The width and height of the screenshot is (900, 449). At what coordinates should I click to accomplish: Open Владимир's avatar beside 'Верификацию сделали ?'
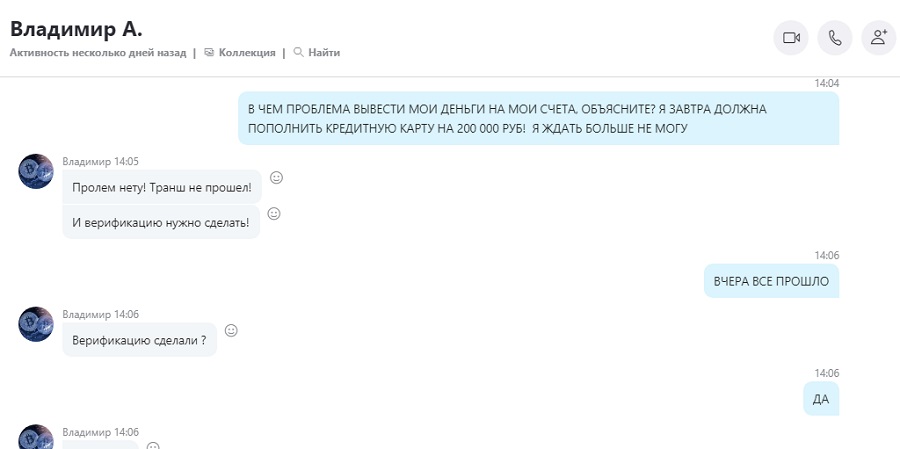(x=36, y=324)
